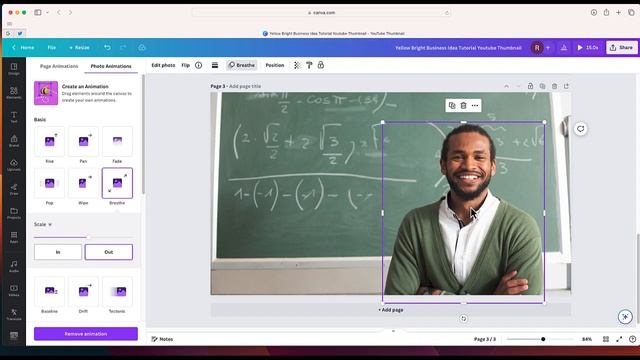Enter fullscreen presentation using footer icon
The image size is (640, 360).
coord(619,339)
